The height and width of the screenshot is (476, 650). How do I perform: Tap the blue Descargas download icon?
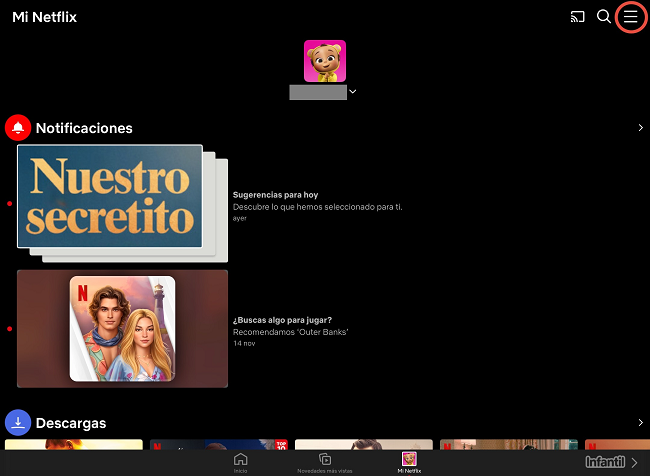pyautogui.click(x=18, y=423)
